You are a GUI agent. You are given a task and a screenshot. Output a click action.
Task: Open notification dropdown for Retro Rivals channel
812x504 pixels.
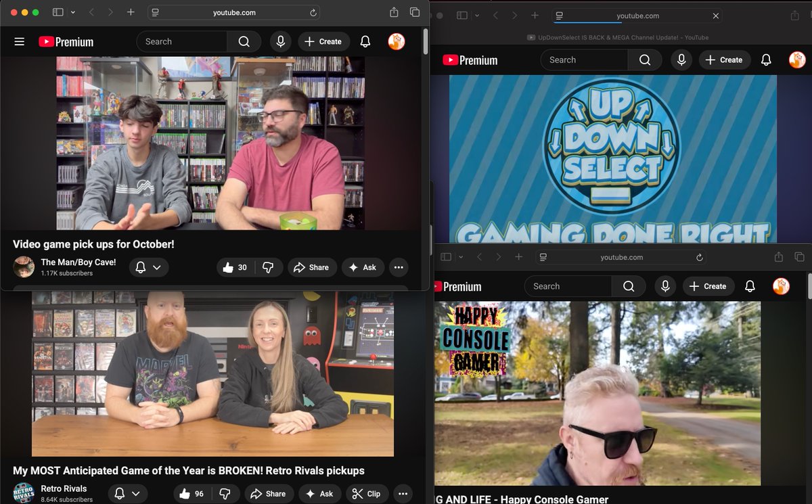(x=127, y=494)
